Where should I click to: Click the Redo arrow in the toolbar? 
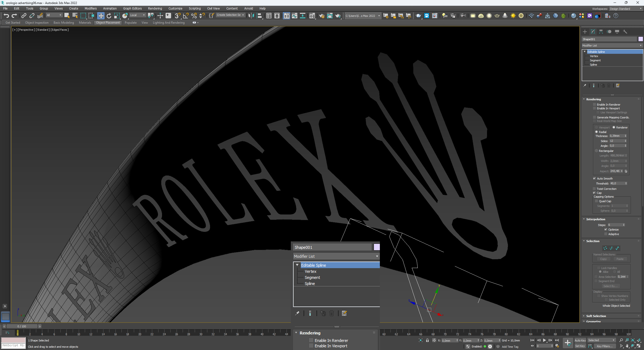coord(14,16)
